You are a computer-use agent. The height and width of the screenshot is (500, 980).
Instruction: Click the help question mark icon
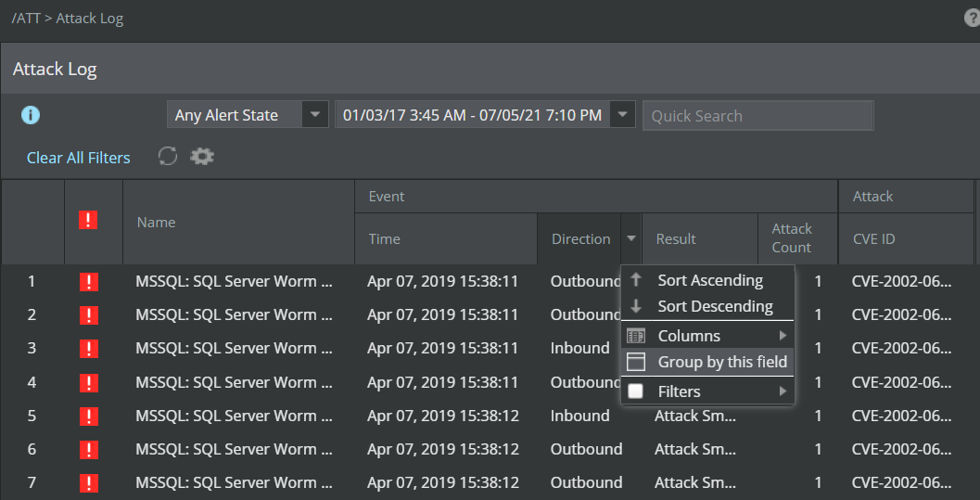point(972,19)
